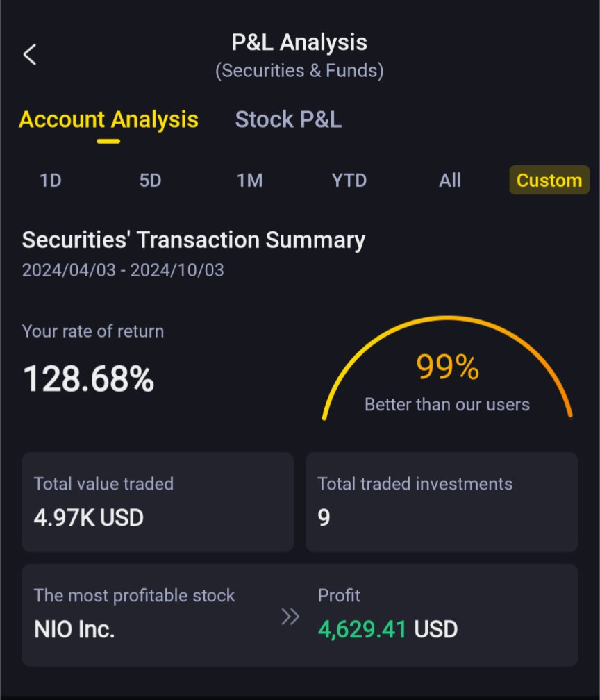
Task: Tap the Custom date range button
Action: (x=549, y=181)
